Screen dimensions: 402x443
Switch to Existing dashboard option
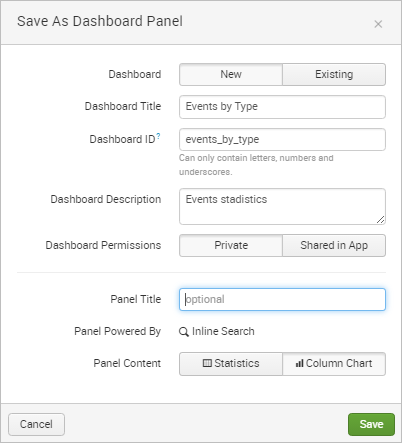334,74
